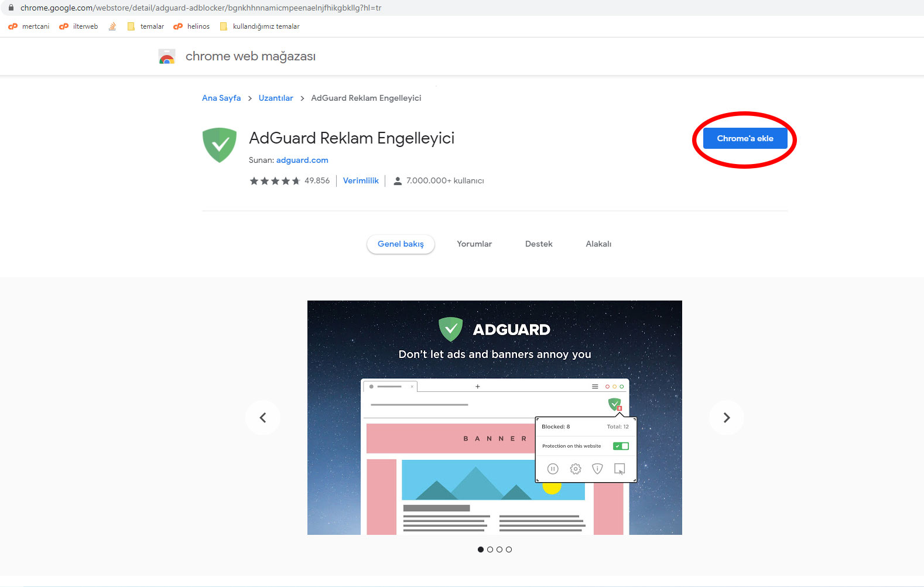Screen dimensions: 924x587
Task: Click the AdGuard promotional screenshot
Action: pyautogui.click(x=495, y=418)
